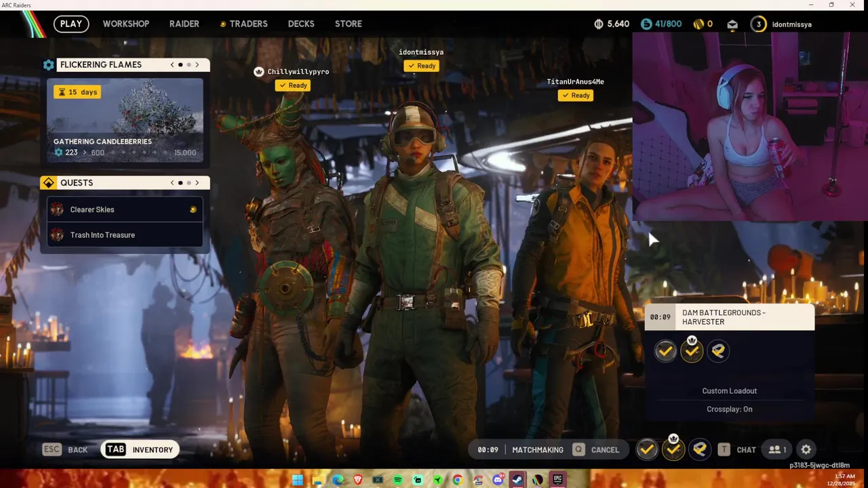Open the PLAY tab
This screenshot has height=488, width=868.
pyautogui.click(x=71, y=24)
